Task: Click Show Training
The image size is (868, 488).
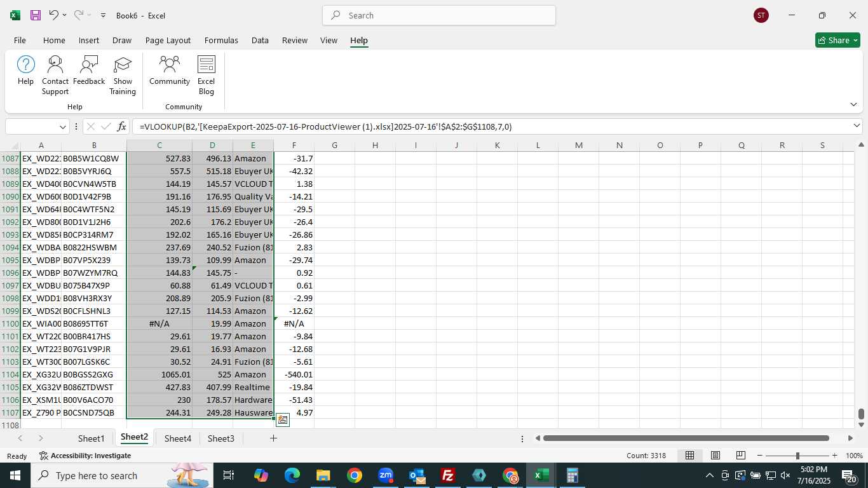Action: pyautogui.click(x=123, y=76)
